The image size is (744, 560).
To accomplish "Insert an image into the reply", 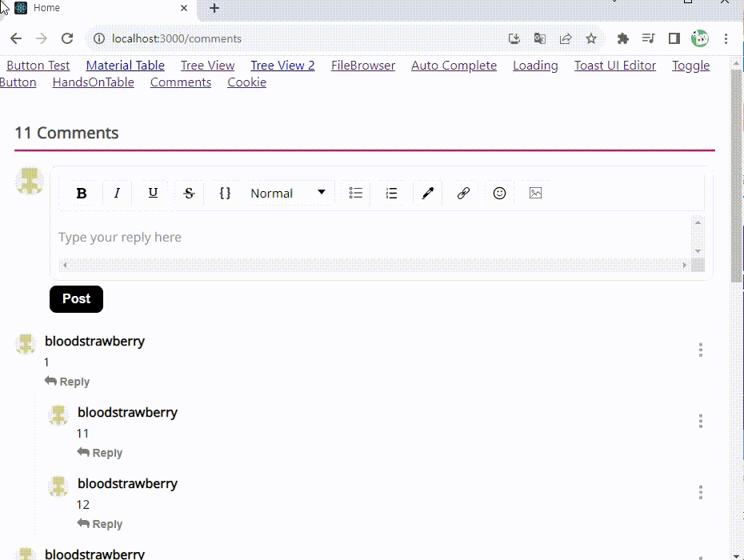I will pos(535,193).
